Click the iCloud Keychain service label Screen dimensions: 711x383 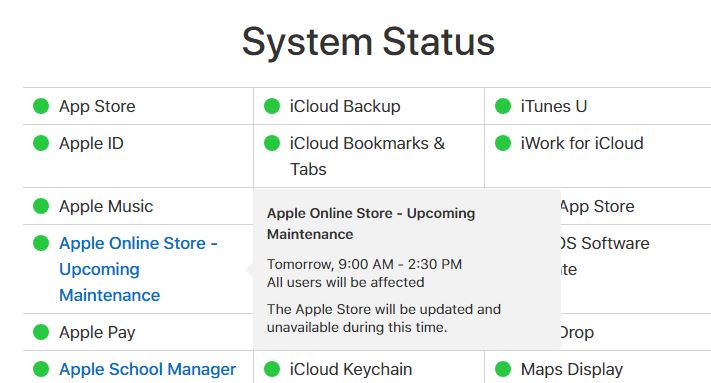pos(351,369)
